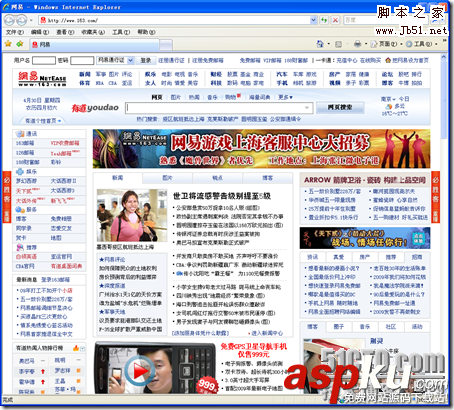
Task: Click the news photo of woman in pink
Action: (132, 215)
